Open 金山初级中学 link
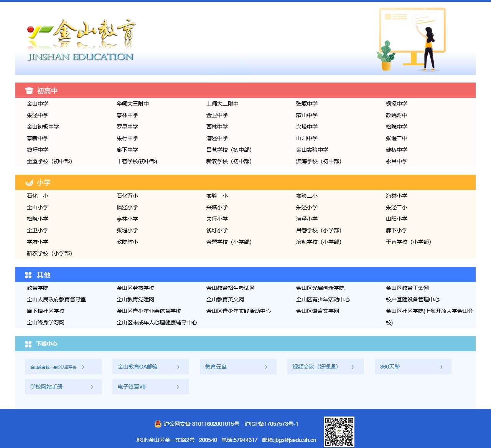The width and height of the screenshot is (491, 448). pyautogui.click(x=43, y=127)
